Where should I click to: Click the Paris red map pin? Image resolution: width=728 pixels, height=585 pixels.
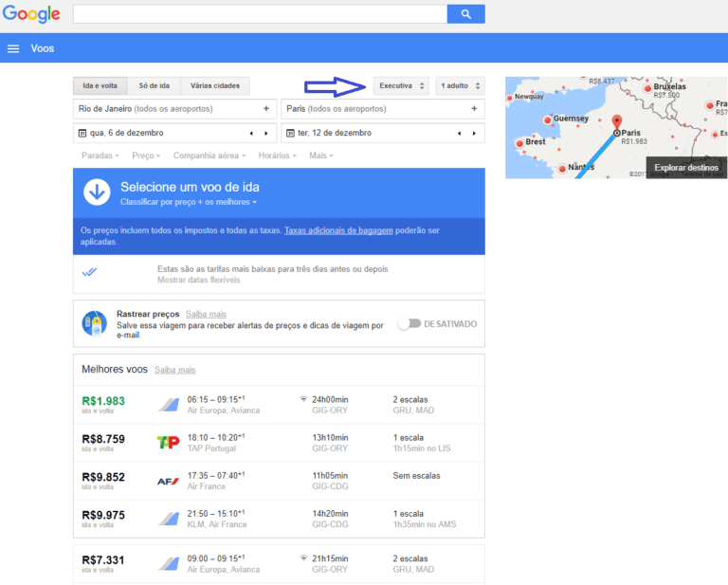[x=617, y=122]
